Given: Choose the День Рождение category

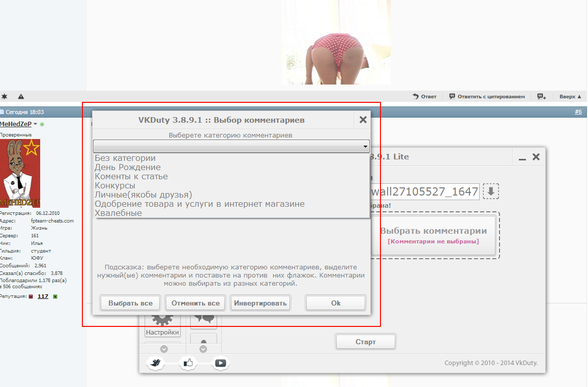Looking at the screenshot, I should pyautogui.click(x=128, y=167).
